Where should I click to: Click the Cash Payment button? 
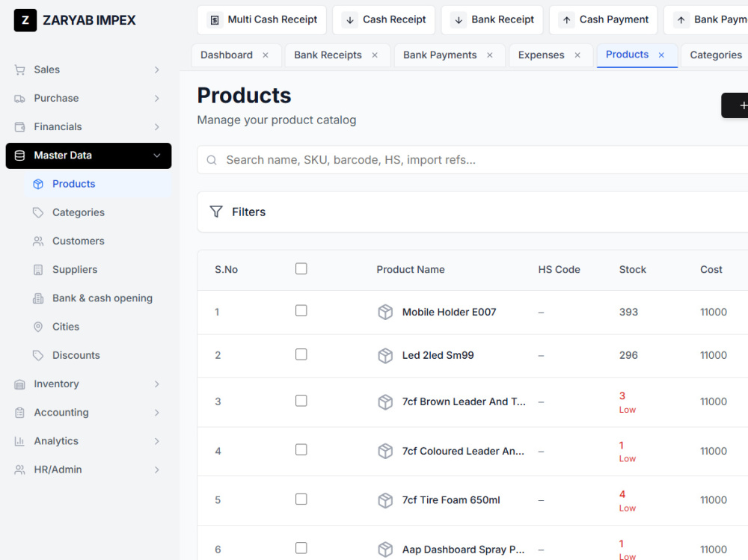(603, 20)
